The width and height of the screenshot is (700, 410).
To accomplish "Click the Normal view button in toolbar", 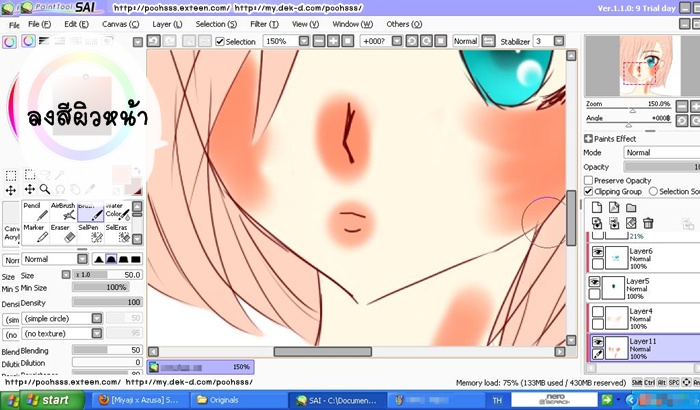I will coord(466,41).
